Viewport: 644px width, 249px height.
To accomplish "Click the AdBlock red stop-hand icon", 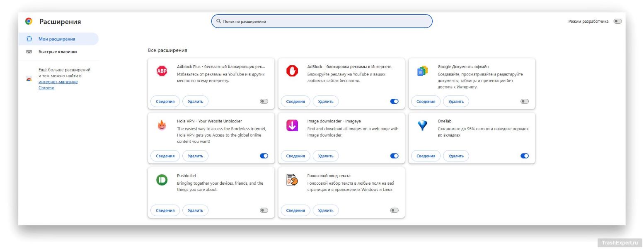I will 292,71.
